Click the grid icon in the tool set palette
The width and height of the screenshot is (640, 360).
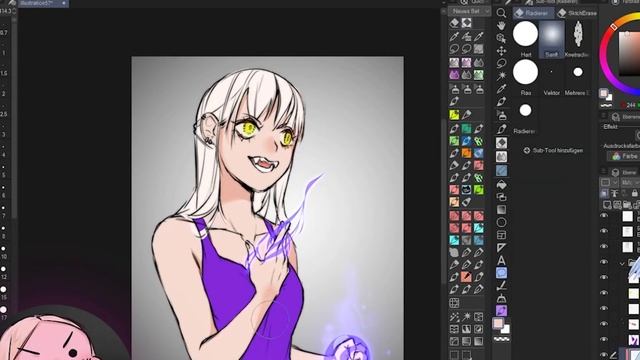tap(454, 303)
